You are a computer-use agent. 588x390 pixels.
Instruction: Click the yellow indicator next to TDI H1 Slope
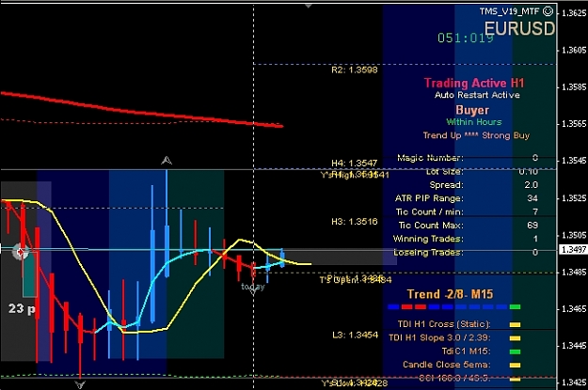pos(515,338)
